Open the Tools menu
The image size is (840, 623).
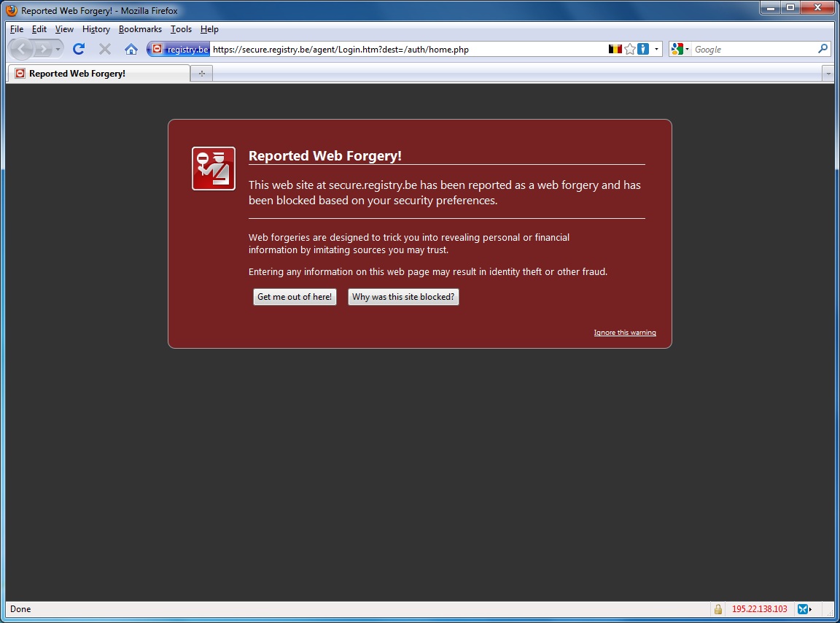coord(181,29)
